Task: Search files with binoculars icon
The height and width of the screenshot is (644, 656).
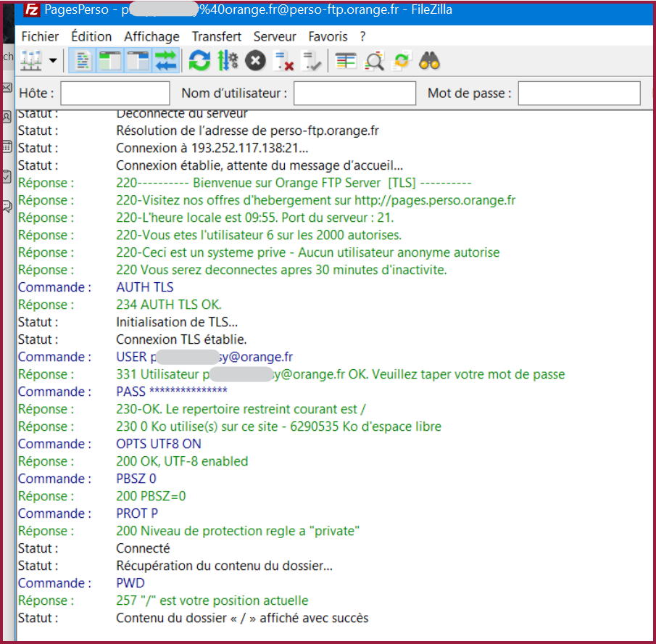Action: pyautogui.click(x=430, y=62)
